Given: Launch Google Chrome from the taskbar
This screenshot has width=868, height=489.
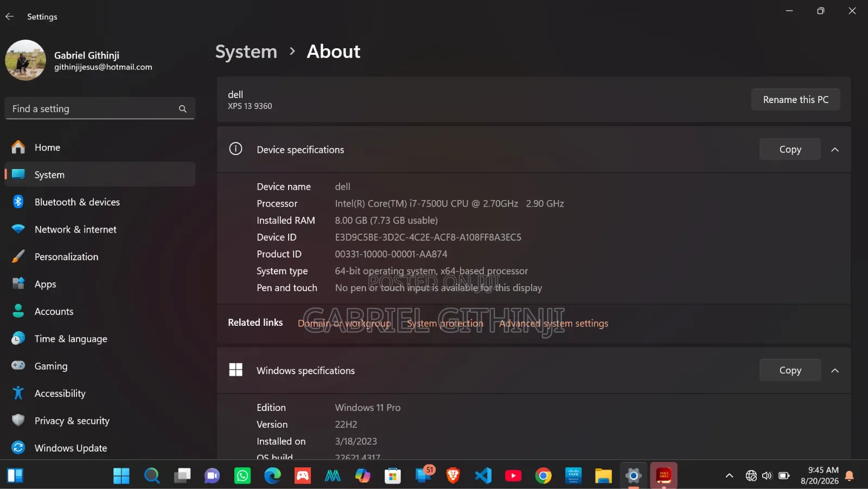Looking at the screenshot, I should point(544,476).
